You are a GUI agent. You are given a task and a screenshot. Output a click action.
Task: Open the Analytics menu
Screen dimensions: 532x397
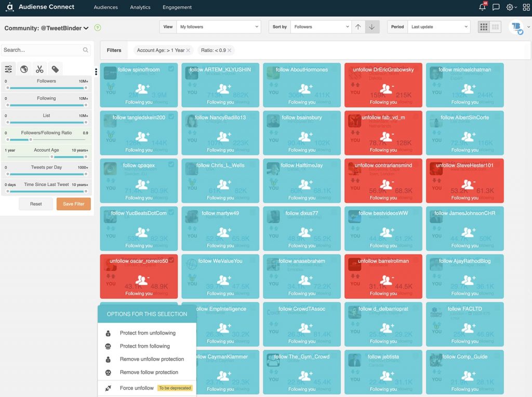click(x=140, y=7)
